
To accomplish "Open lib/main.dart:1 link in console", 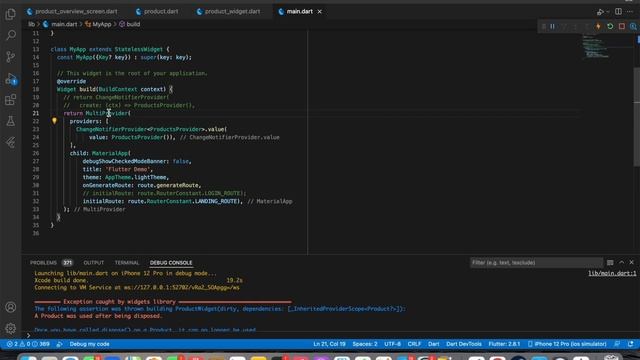I will [612, 273].
